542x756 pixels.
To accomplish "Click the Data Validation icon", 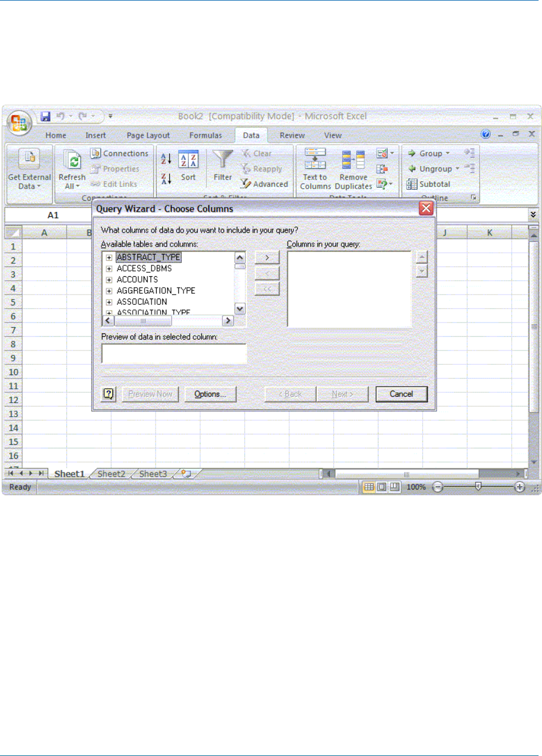I will 382,153.
